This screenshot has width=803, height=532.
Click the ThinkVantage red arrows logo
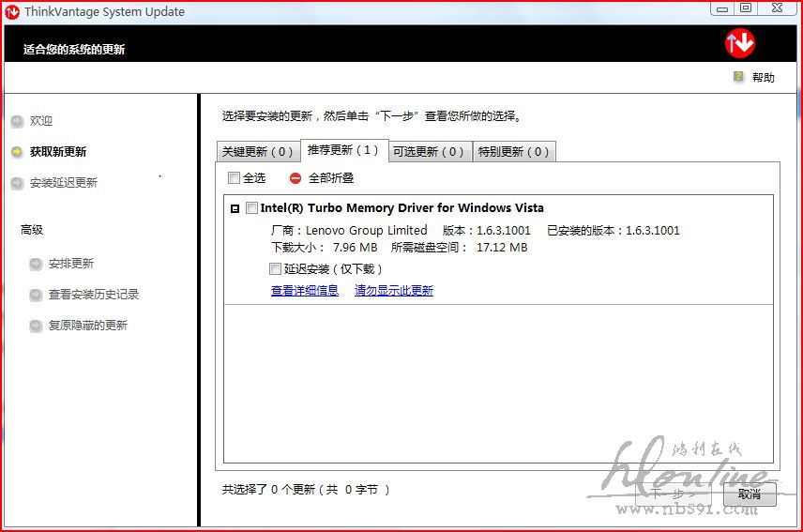[739, 43]
